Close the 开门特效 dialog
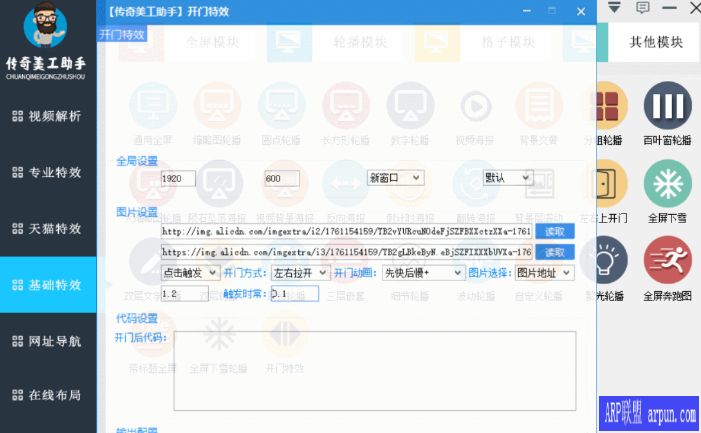The image size is (701, 433). click(x=581, y=12)
